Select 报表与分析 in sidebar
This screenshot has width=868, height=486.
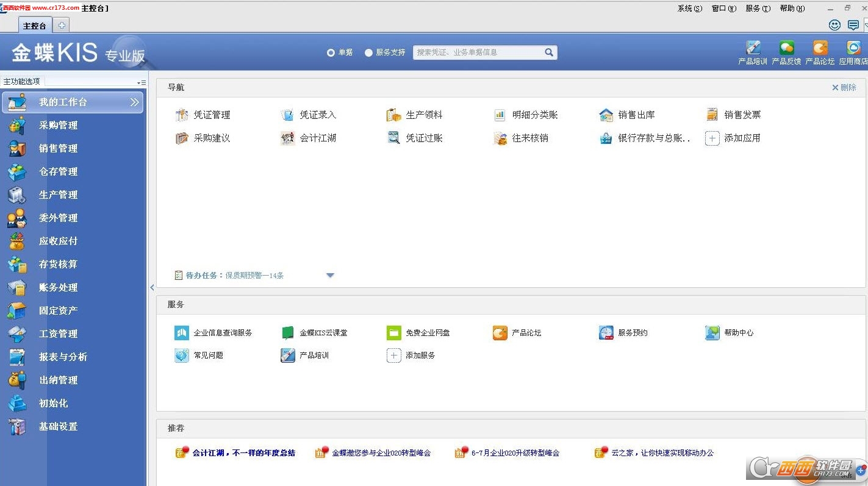click(x=73, y=357)
